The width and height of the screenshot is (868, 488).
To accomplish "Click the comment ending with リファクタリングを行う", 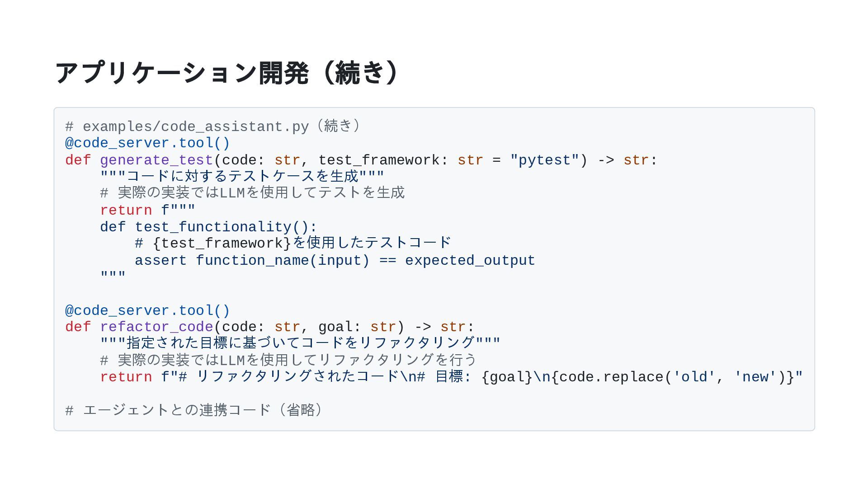I will (x=288, y=361).
